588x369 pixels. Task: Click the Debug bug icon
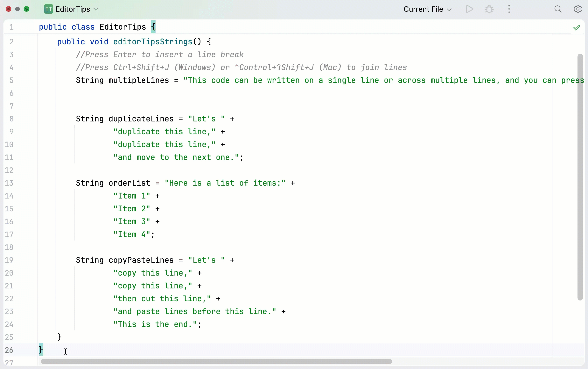[x=489, y=9]
